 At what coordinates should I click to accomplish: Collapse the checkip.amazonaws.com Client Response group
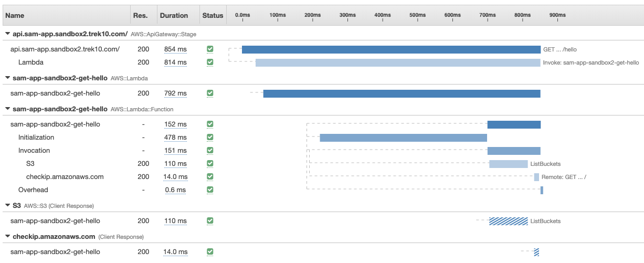click(x=7, y=237)
